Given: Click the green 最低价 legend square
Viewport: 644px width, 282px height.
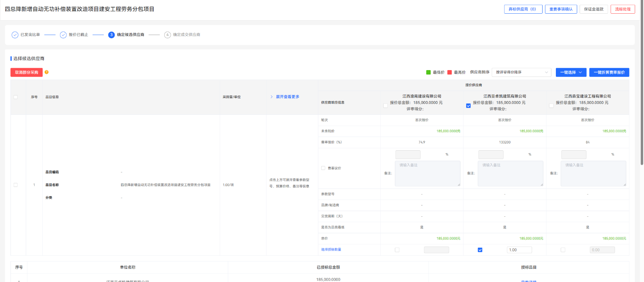Looking at the screenshot, I should pyautogui.click(x=428, y=73).
